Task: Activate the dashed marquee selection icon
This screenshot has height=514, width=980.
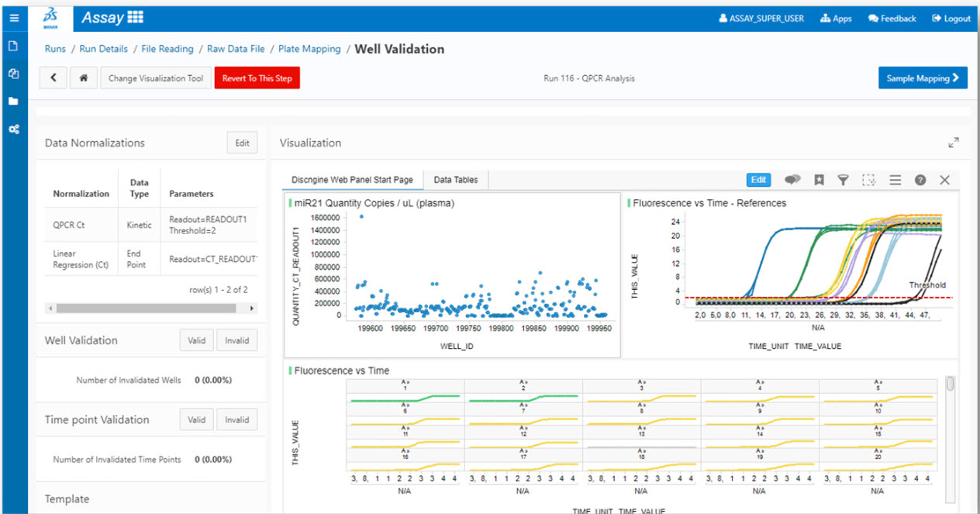Action: tap(868, 180)
